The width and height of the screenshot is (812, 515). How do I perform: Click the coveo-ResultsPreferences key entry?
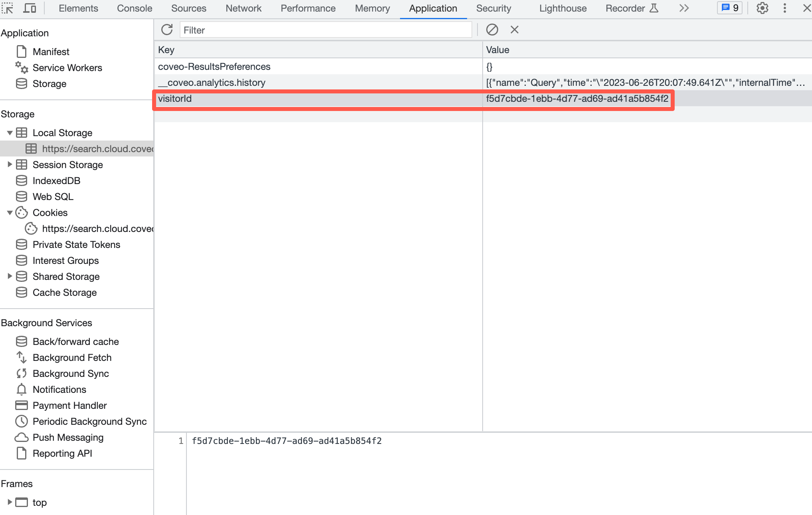click(x=214, y=66)
